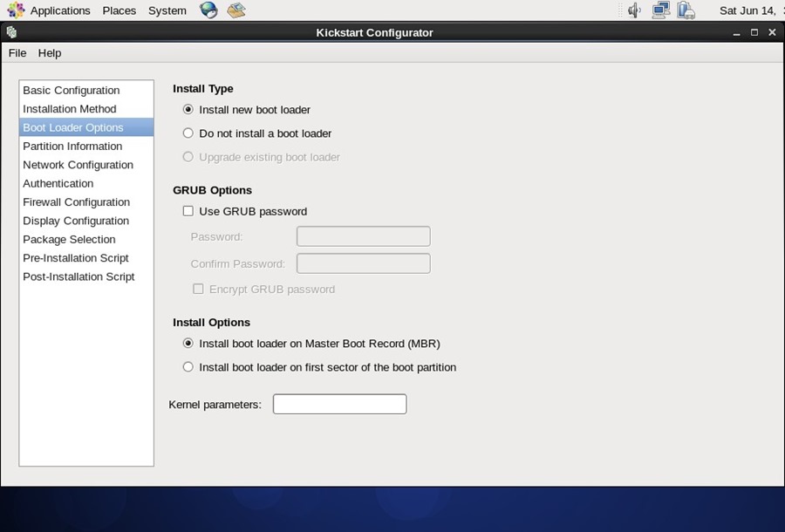The width and height of the screenshot is (785, 532).
Task: Click inside the Kernel parameters field
Action: click(x=339, y=404)
